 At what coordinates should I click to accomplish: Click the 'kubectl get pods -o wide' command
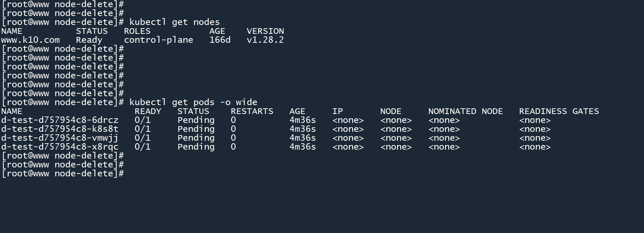pyautogui.click(x=193, y=102)
